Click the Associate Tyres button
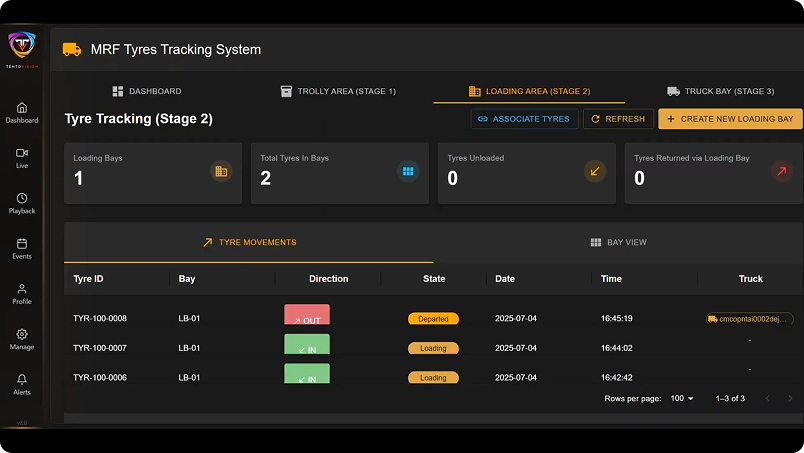Screen dimensions: 804x453 pyautogui.click(x=524, y=119)
